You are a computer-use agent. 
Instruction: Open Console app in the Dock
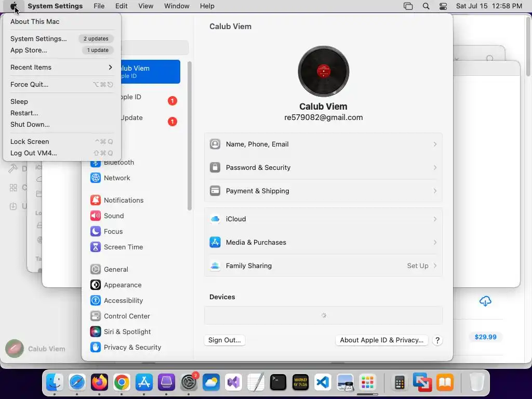300,382
